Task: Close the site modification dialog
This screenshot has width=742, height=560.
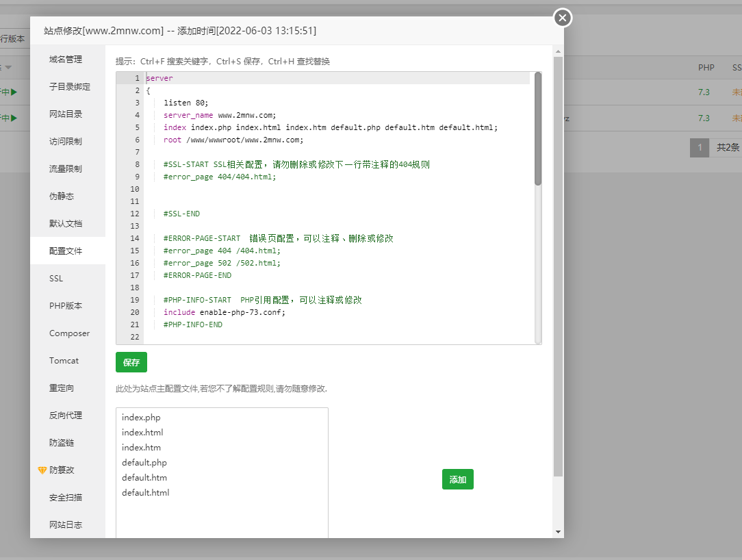Action: coord(562,18)
